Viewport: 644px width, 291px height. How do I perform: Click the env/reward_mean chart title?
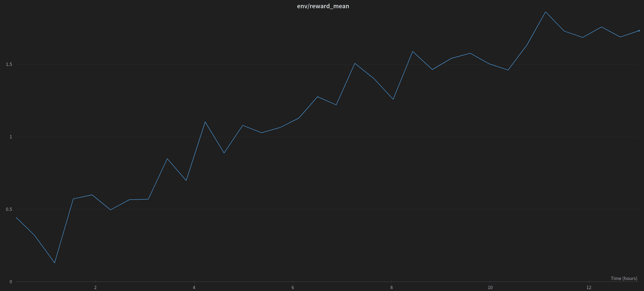(x=323, y=6)
